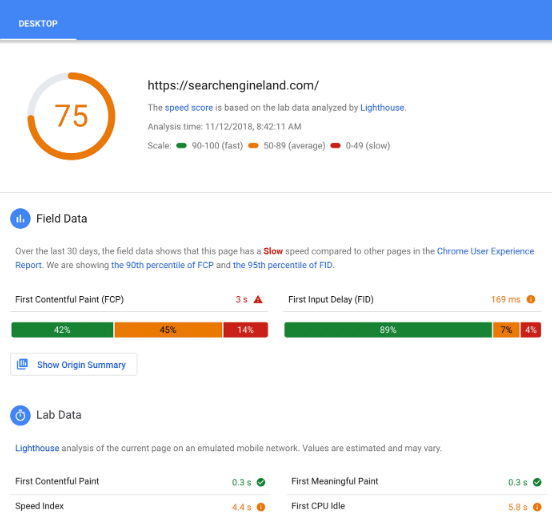This screenshot has height=519, width=552.
Task: Click the 0.3 s First Meaningful Paint value
Action: point(518,482)
